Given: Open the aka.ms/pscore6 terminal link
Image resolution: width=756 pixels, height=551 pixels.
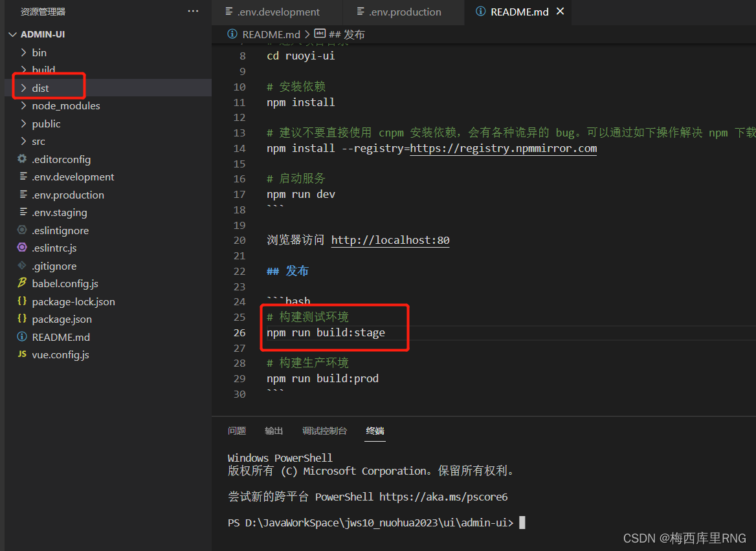Looking at the screenshot, I should (443, 497).
